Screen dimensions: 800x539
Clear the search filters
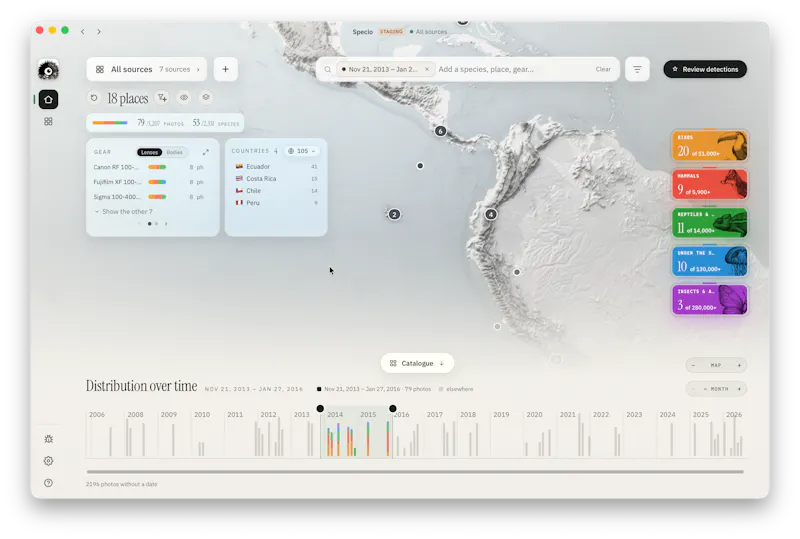pos(603,69)
